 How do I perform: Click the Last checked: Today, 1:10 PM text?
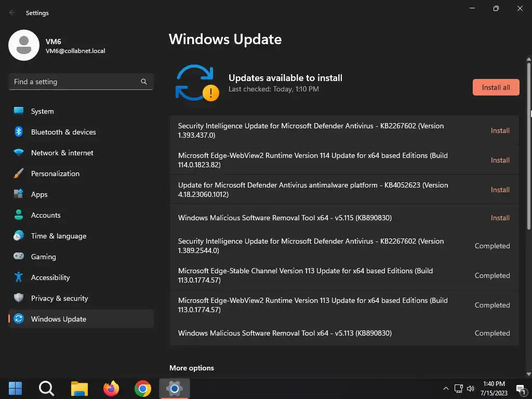click(x=273, y=89)
